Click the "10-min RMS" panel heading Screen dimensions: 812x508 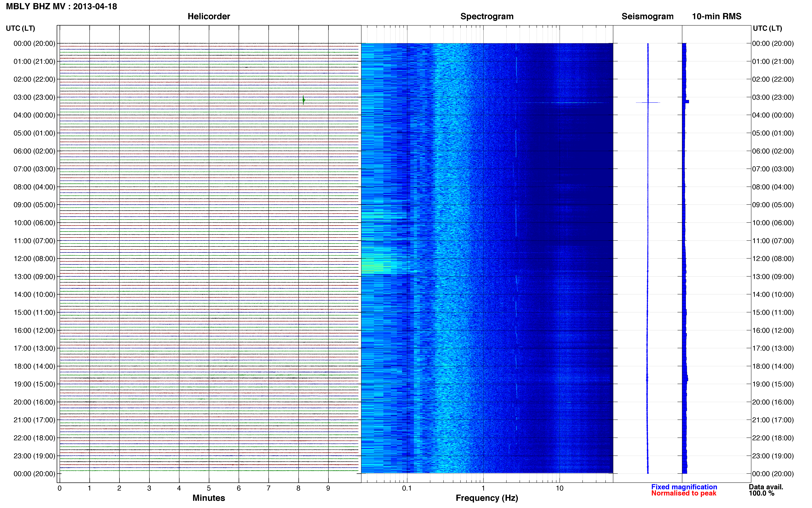[x=717, y=16]
